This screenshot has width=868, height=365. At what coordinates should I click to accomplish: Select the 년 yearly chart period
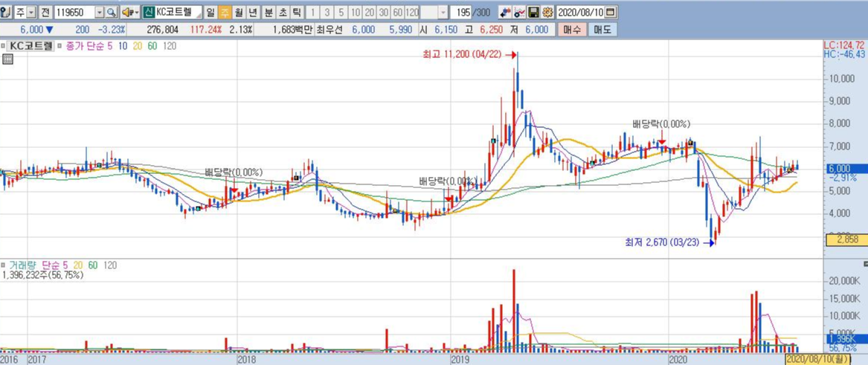click(252, 12)
